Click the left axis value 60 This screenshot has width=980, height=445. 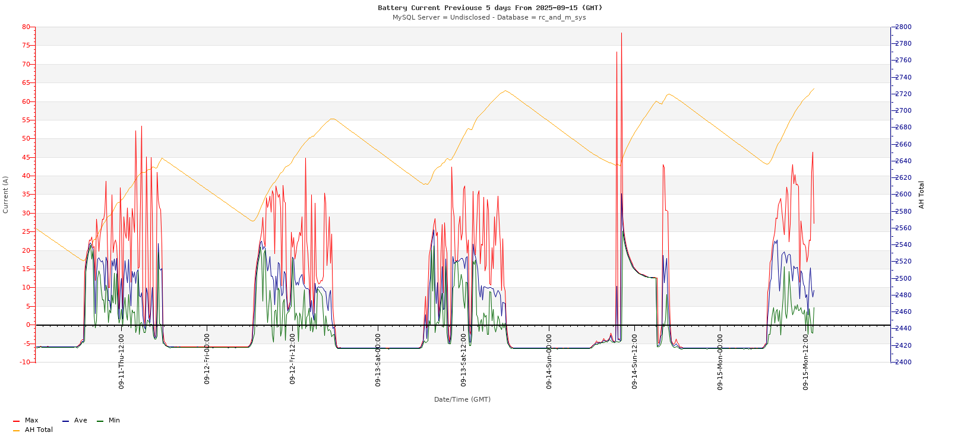coord(26,101)
